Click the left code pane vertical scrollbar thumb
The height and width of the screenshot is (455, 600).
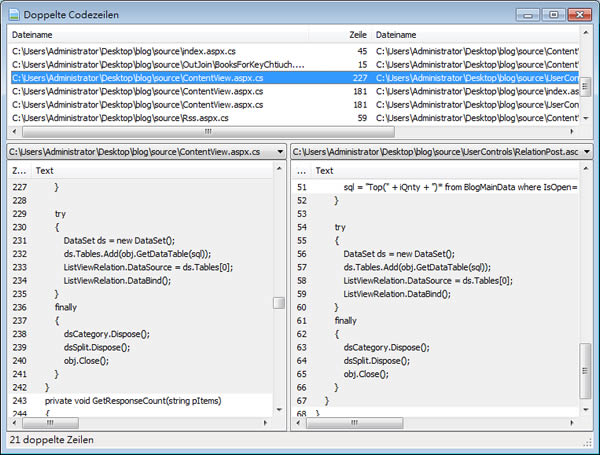[280, 302]
